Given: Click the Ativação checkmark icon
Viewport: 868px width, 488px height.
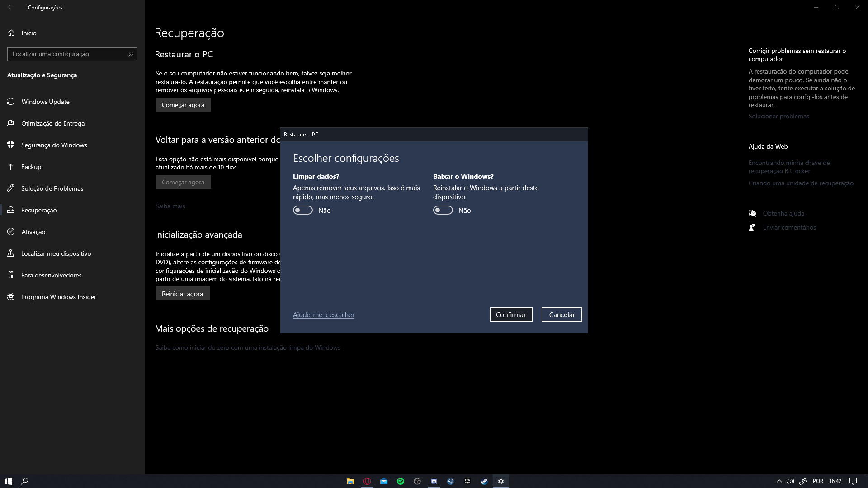Looking at the screenshot, I should click(11, 232).
